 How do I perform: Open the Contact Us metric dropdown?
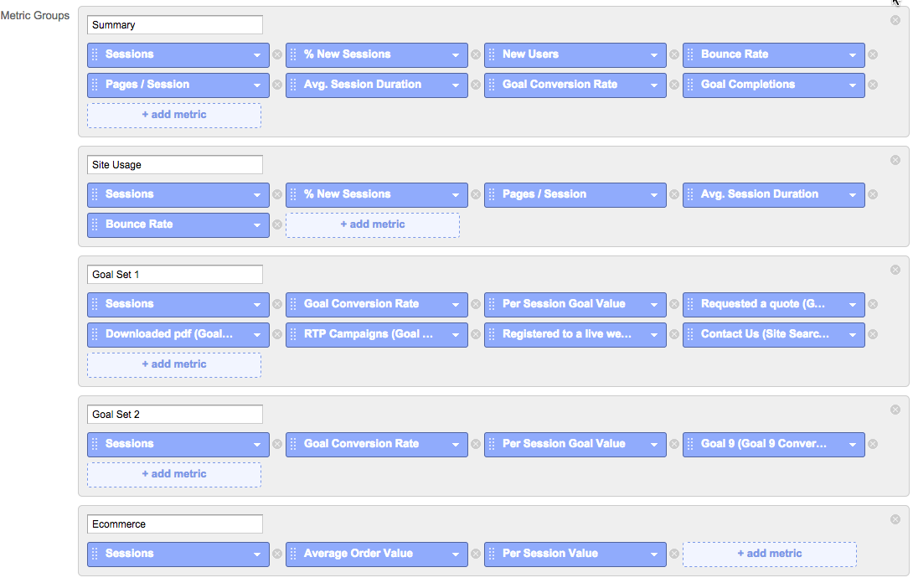(853, 335)
